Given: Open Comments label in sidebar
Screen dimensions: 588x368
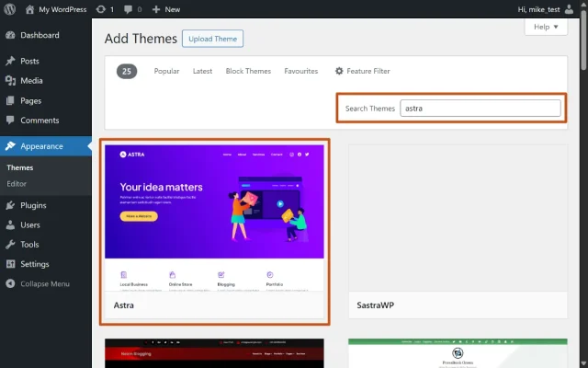Looking at the screenshot, I should [40, 121].
